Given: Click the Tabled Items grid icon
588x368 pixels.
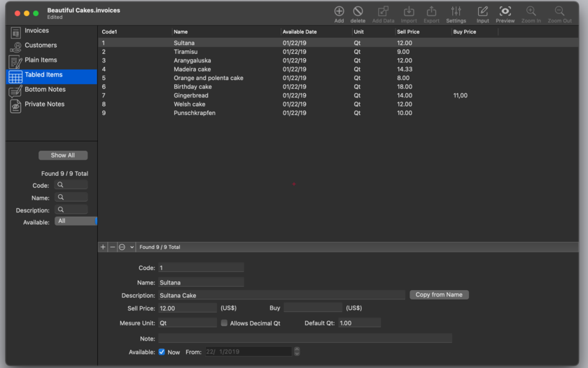Looking at the screenshot, I should (x=15, y=76).
